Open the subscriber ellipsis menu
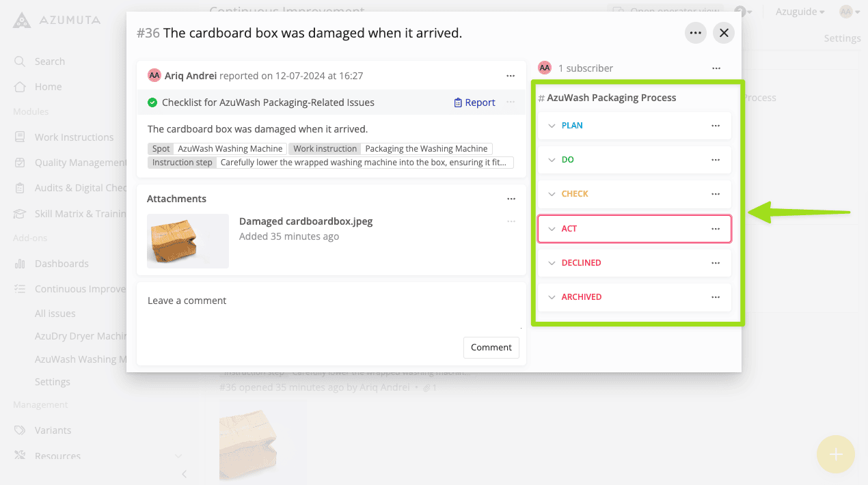Screen dimensions: 868x485 coord(716,68)
